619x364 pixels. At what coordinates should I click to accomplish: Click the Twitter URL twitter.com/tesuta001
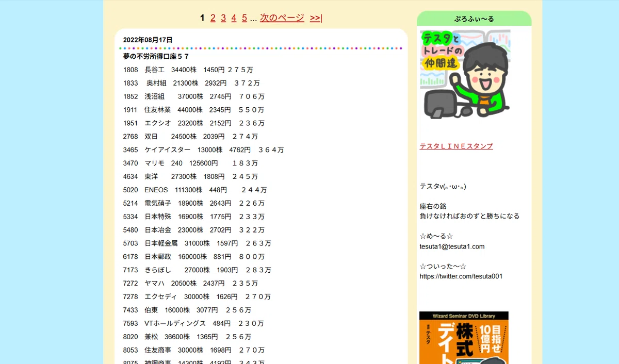[x=461, y=276]
